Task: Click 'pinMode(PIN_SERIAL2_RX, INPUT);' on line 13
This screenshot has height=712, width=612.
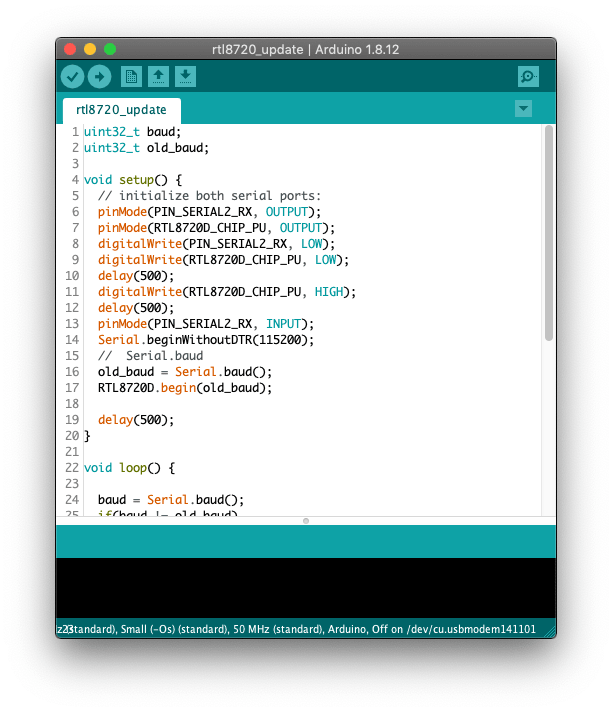Action: 206,324
